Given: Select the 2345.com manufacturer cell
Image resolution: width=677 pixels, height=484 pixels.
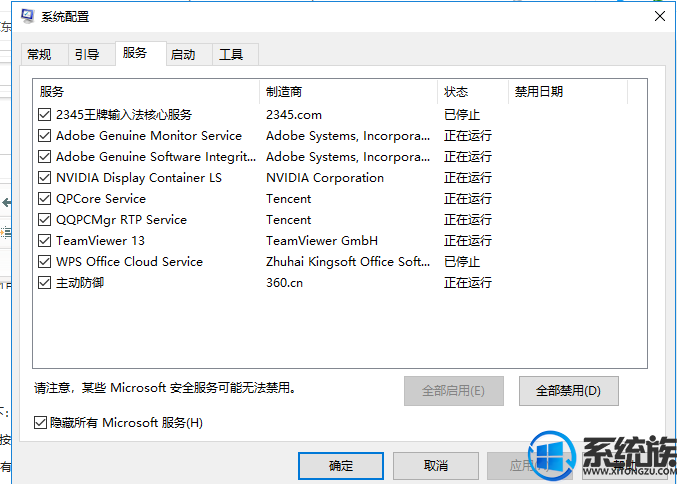Looking at the screenshot, I should (x=294, y=115).
